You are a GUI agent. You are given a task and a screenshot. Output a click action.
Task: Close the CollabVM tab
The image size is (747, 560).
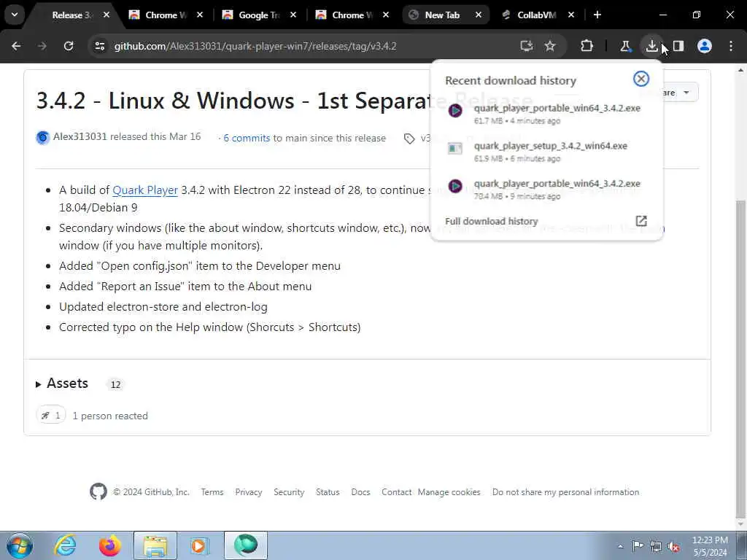pos(570,15)
